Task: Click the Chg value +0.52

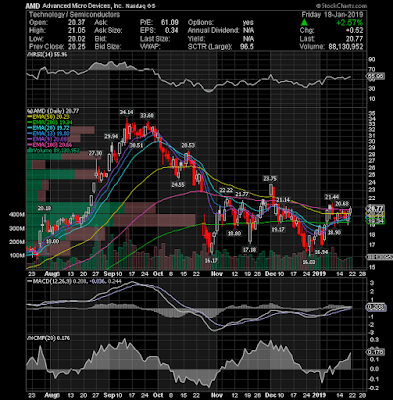Action: coord(354,30)
